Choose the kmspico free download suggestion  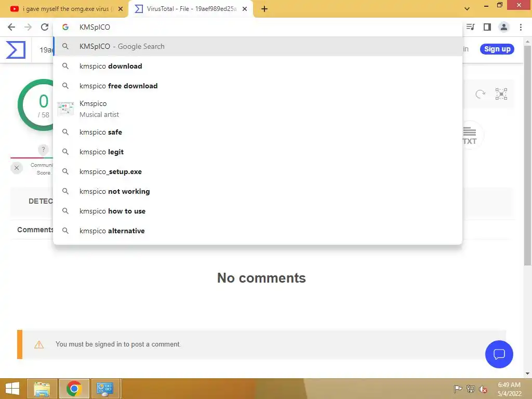pyautogui.click(x=258, y=86)
